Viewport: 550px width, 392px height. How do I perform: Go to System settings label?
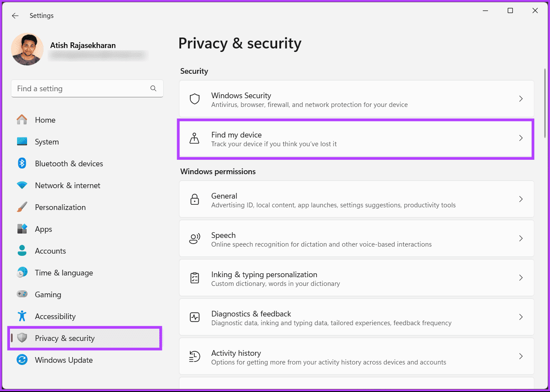pos(47,142)
